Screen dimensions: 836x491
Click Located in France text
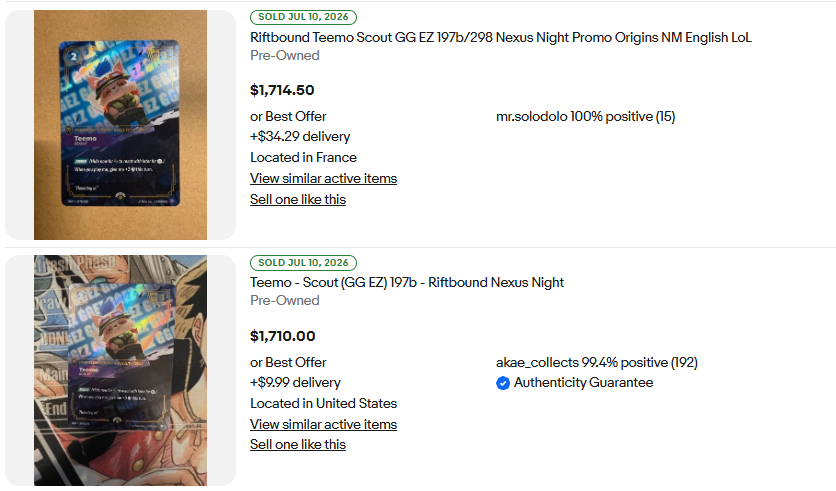[x=303, y=157]
